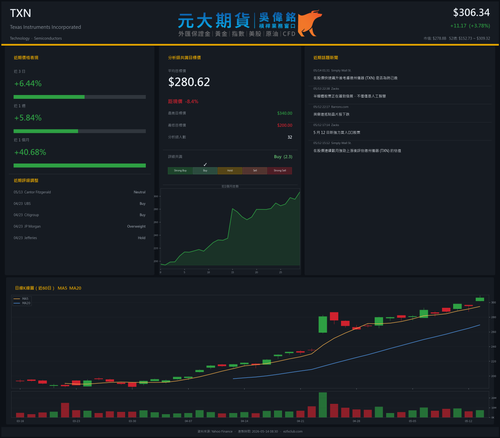Open the Cantor Fitzgerald rating row
This screenshot has height=438, width=500.
click(x=80, y=192)
